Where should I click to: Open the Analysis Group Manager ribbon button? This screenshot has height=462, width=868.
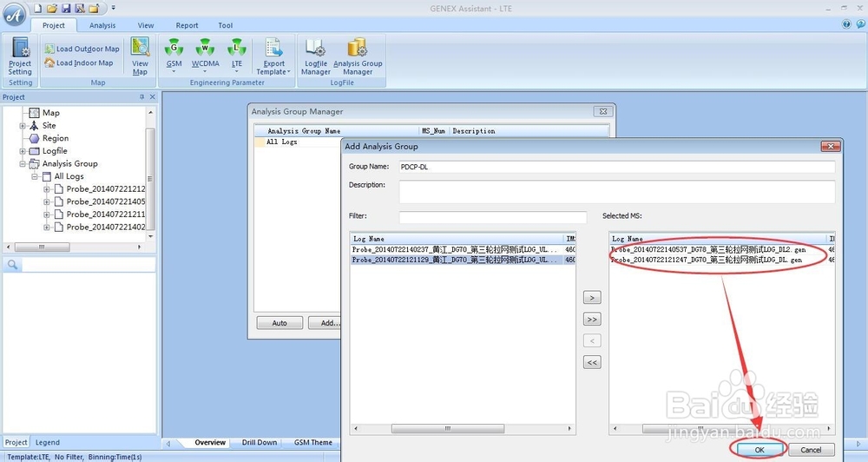(358, 56)
